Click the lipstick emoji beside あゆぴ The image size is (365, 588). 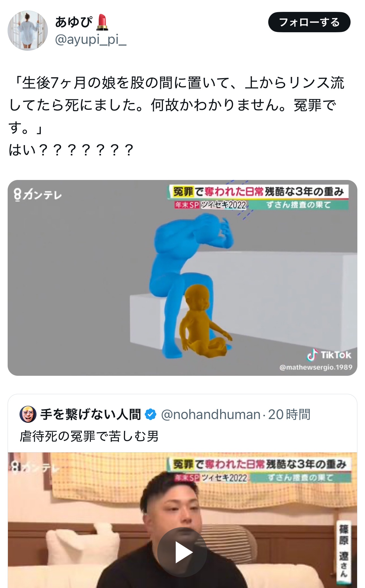click(102, 23)
